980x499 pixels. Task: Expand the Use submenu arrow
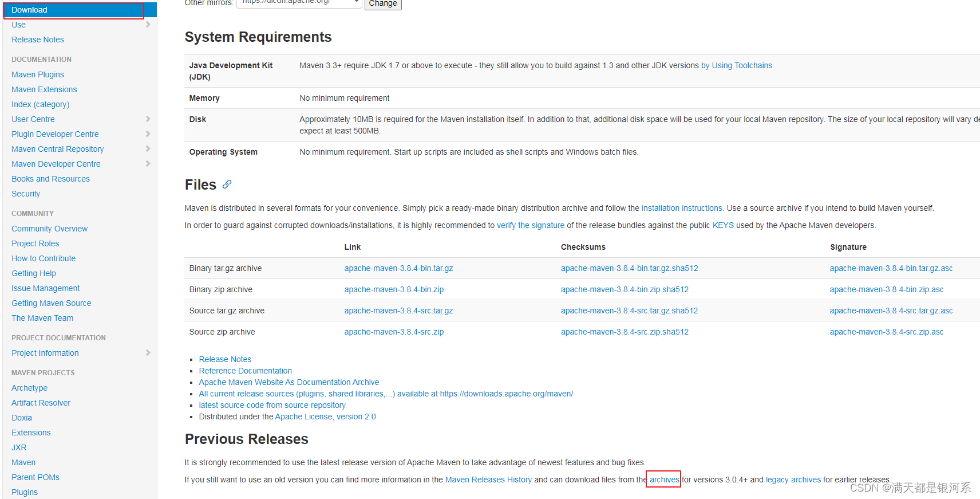(148, 25)
